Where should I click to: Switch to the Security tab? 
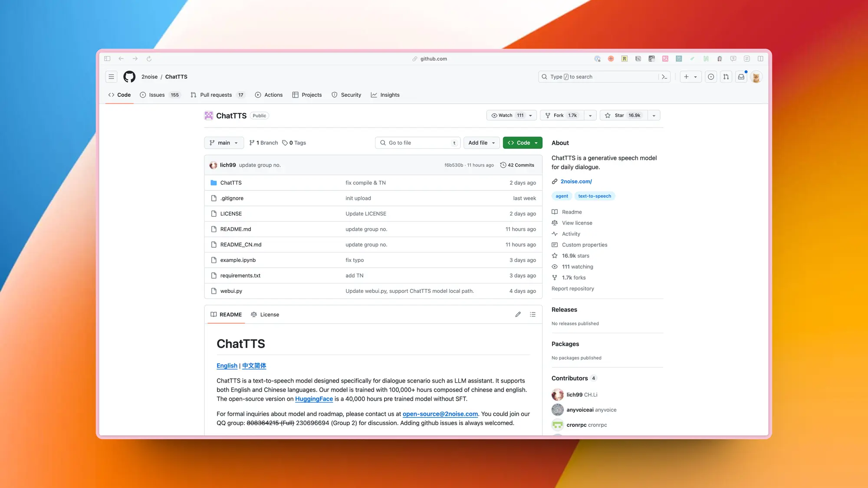coord(346,95)
